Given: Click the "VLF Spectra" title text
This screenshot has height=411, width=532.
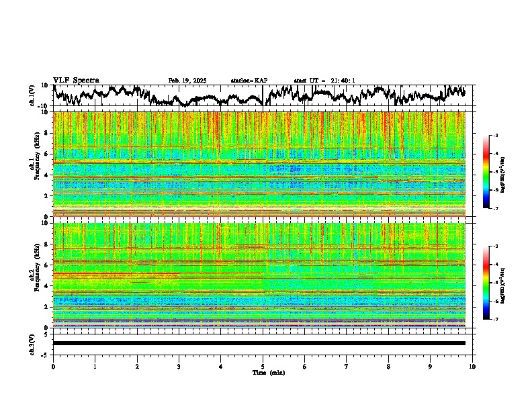Looking at the screenshot, I should tap(76, 81).
